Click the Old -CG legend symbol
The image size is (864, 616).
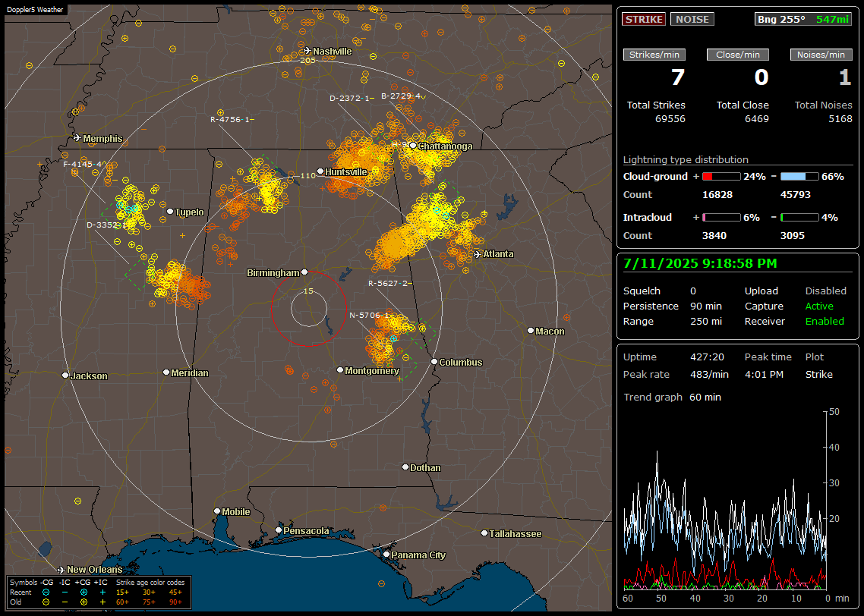tap(46, 602)
